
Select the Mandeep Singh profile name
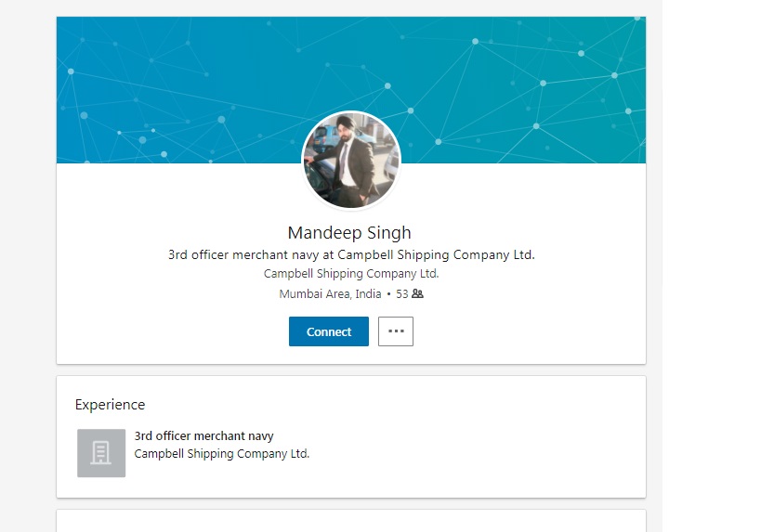(x=349, y=232)
